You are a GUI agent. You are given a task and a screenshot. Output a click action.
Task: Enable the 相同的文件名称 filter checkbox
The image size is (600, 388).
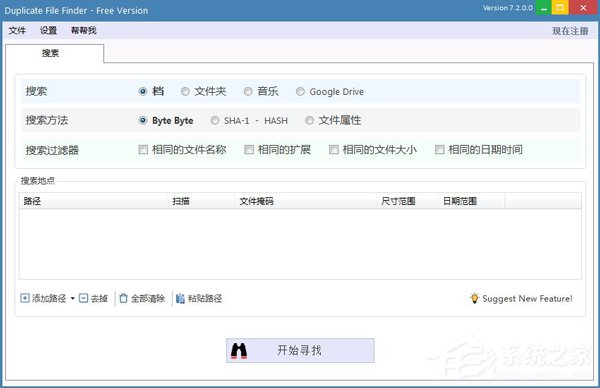pyautogui.click(x=143, y=150)
